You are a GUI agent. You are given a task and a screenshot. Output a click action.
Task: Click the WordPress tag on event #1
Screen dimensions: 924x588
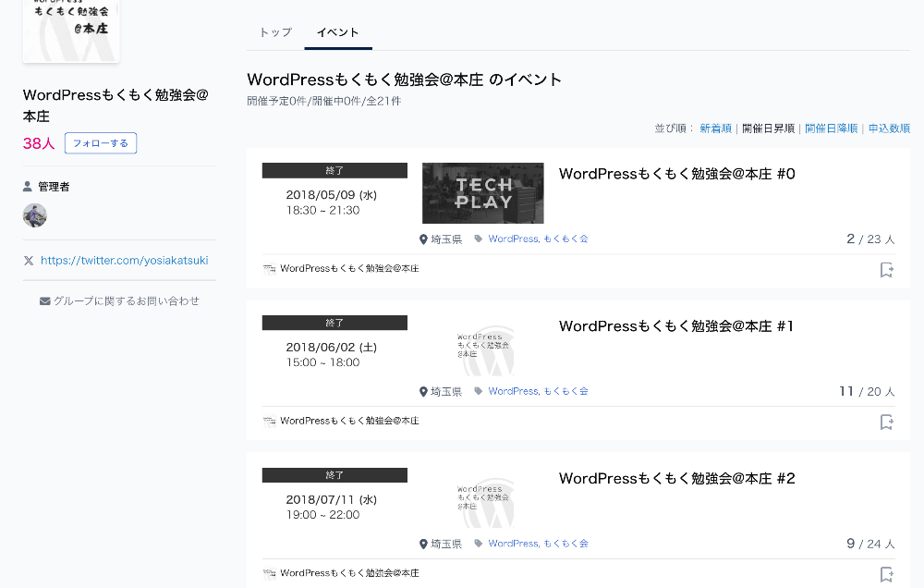click(513, 391)
